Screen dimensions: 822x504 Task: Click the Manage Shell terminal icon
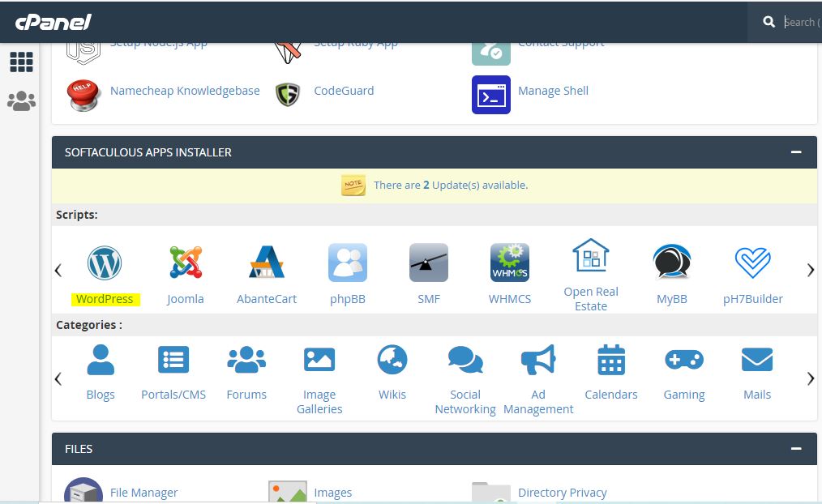point(491,95)
